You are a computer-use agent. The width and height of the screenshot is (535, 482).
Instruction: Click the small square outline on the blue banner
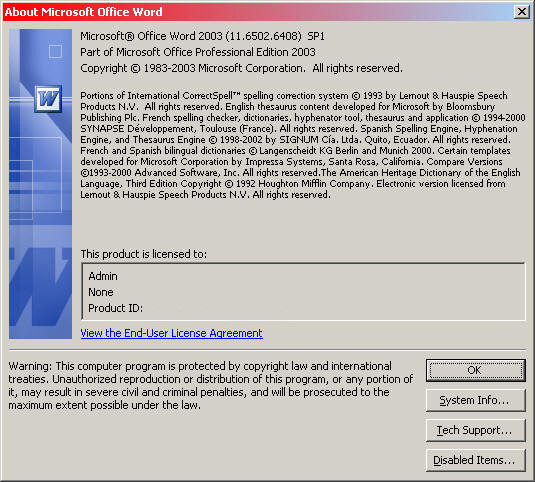point(55,52)
